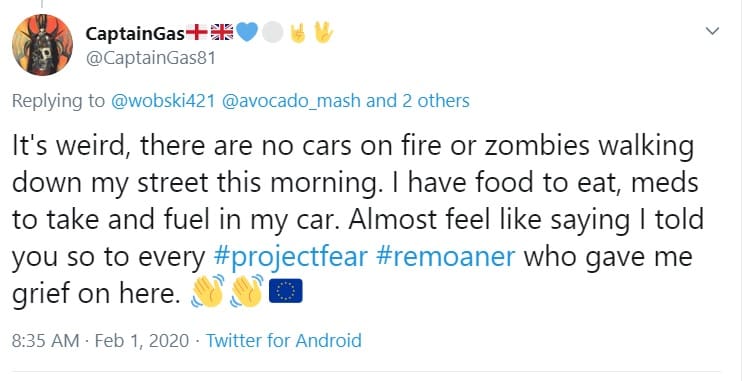The width and height of the screenshot is (745, 381).
Task: Click the England flag emoji in name
Action: point(196,32)
